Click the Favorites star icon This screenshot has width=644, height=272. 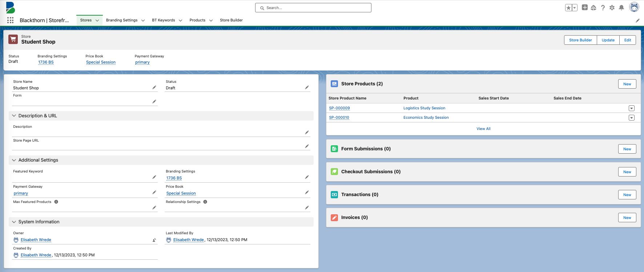click(568, 8)
